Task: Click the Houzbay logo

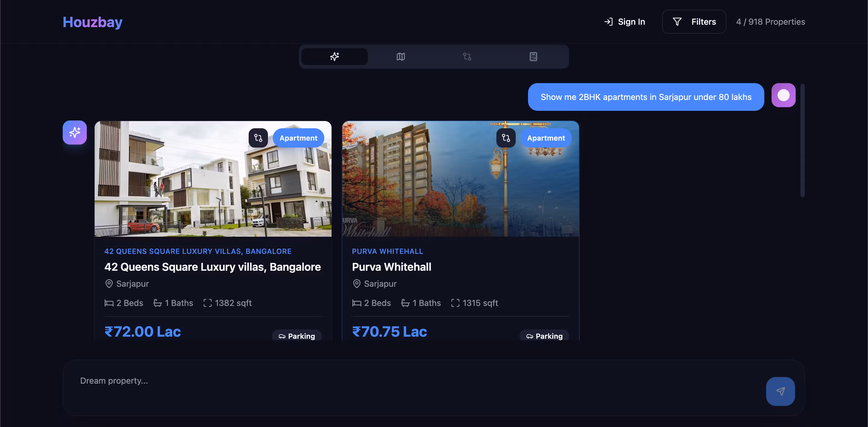Action: click(92, 22)
